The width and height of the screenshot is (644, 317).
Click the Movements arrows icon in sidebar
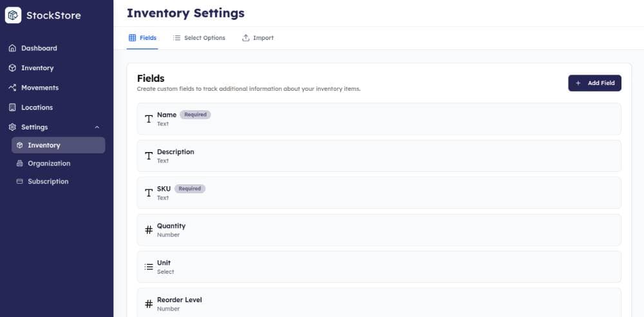click(x=12, y=88)
